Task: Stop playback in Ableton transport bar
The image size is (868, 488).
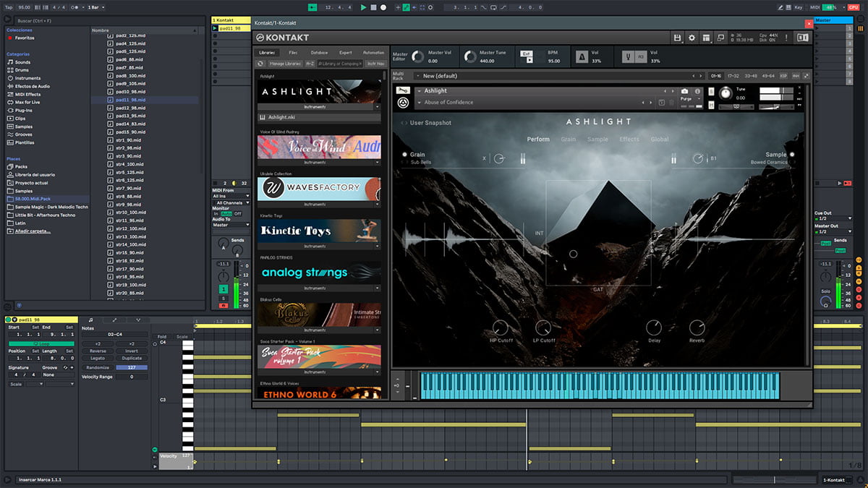Action: click(373, 7)
